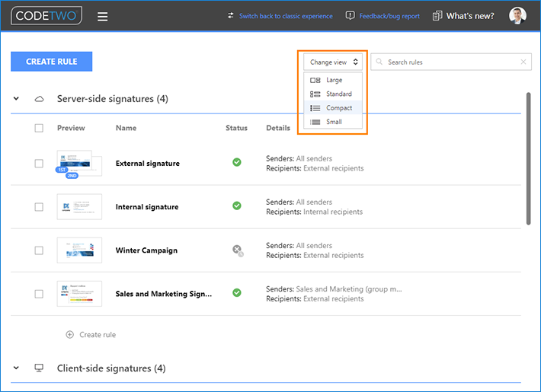Click the Sales and Marketing signature thumbnail
Viewport: 541px width, 392px height.
[79, 293]
